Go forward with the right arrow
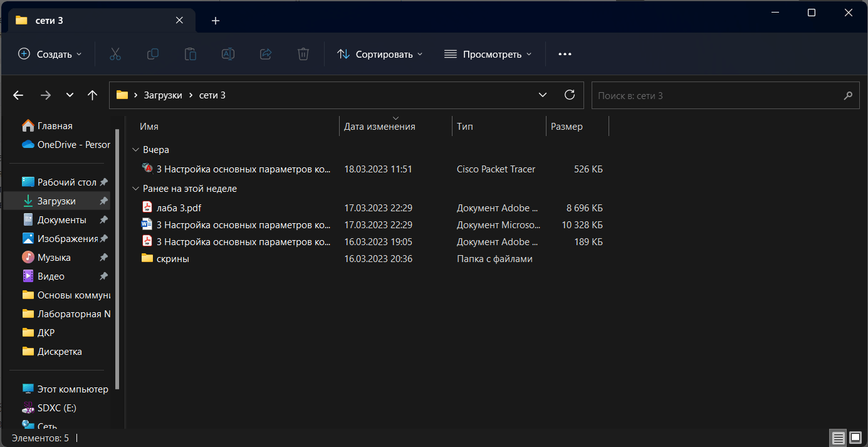 tap(45, 95)
